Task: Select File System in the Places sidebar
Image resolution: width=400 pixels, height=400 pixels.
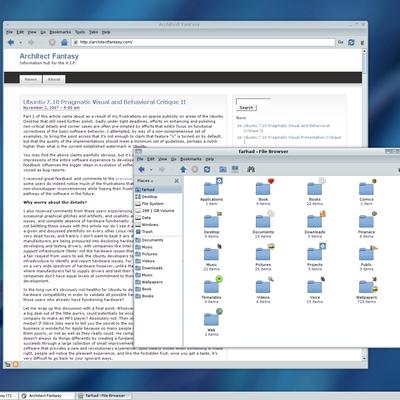Action: (x=159, y=203)
